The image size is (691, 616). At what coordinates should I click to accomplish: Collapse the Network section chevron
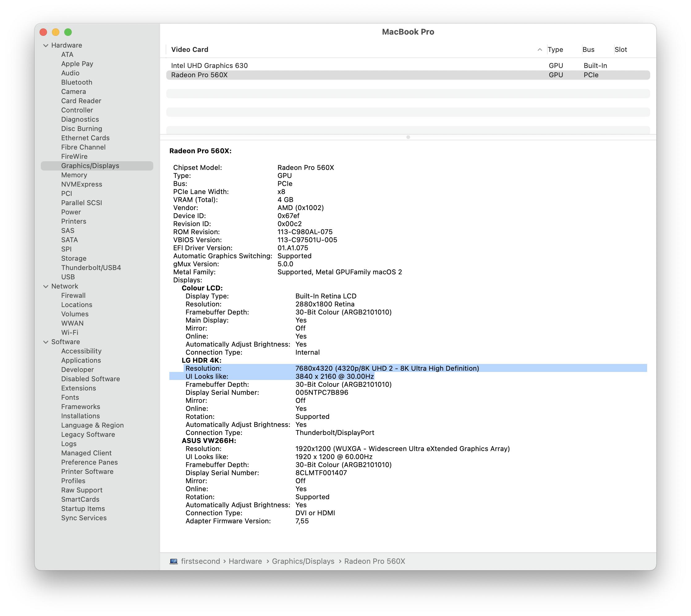[x=46, y=286]
